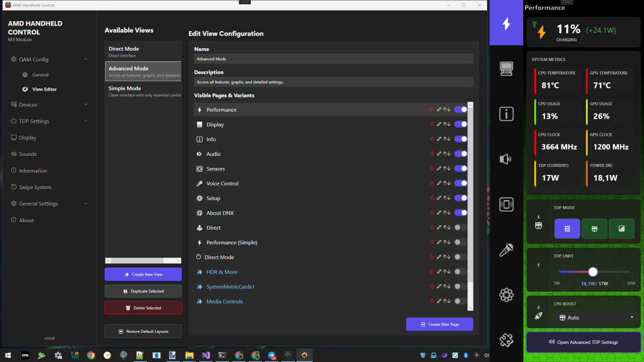
Task: Open the Audio speaker icon in overlay sidebar
Action: [506, 159]
